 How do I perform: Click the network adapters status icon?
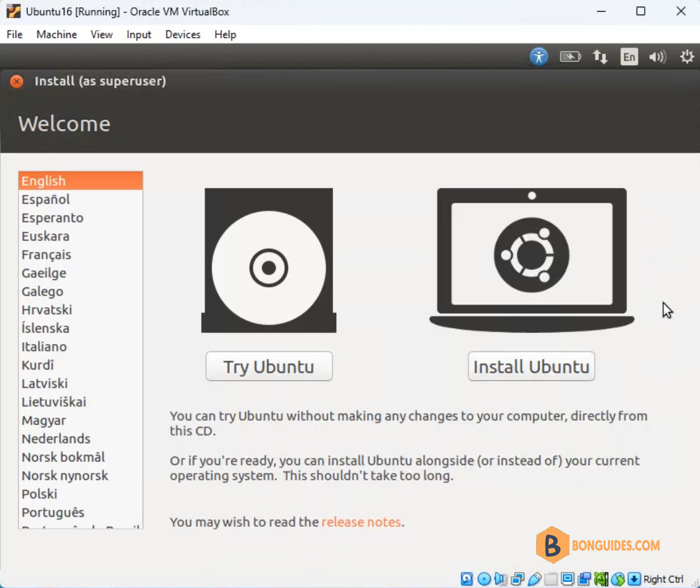518,579
